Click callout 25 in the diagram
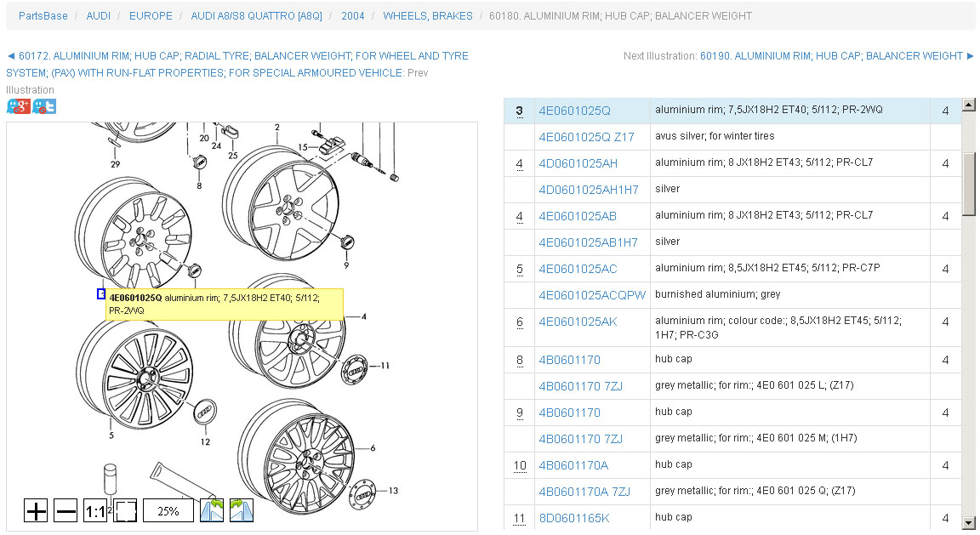This screenshot has width=980, height=535. pos(232,156)
